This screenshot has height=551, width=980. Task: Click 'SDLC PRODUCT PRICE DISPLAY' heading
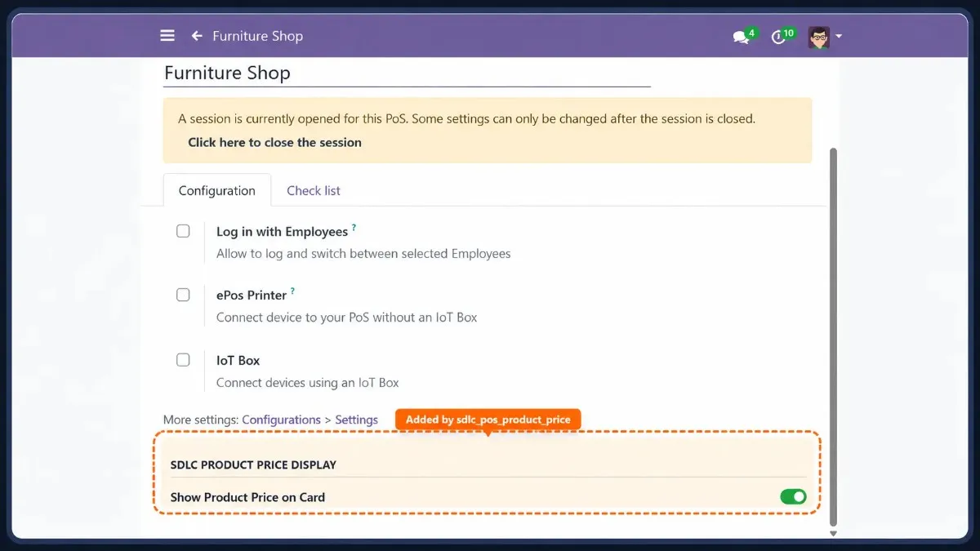point(253,464)
